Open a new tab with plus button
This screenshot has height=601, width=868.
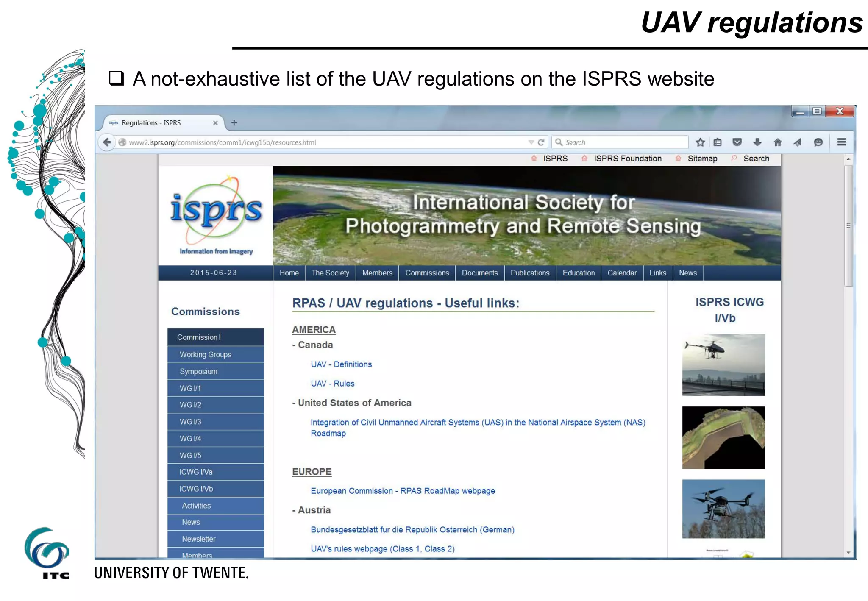[x=234, y=123]
